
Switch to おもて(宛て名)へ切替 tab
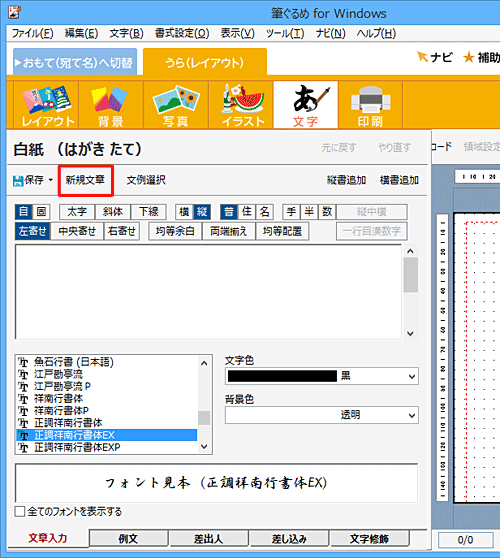[75, 62]
